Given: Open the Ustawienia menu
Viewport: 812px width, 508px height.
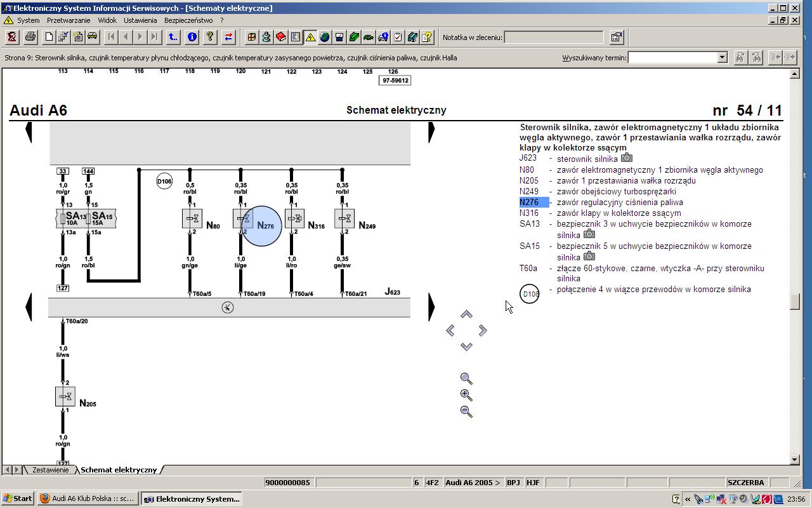Looking at the screenshot, I should tap(140, 20).
